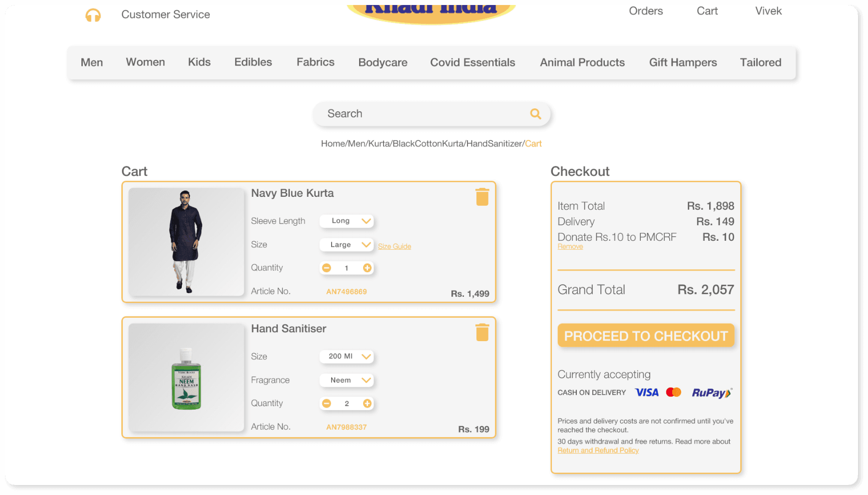The image size is (868, 495).
Task: Click Kurta in the breadcrumb
Action: 379,144
